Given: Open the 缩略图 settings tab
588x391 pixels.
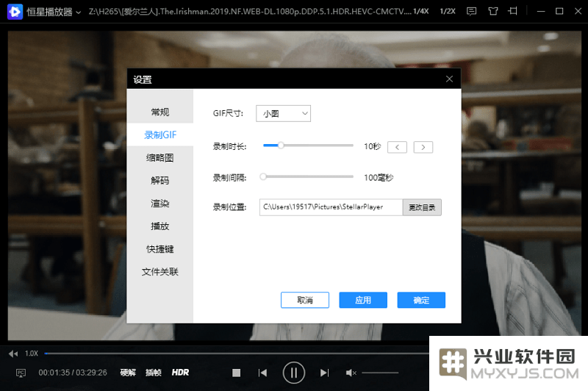Looking at the screenshot, I should coord(160,157).
